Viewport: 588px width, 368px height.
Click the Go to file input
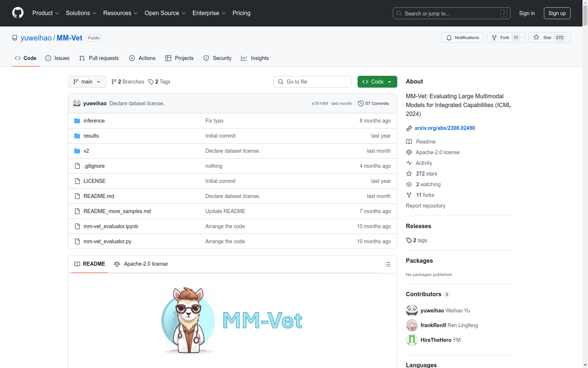312,82
